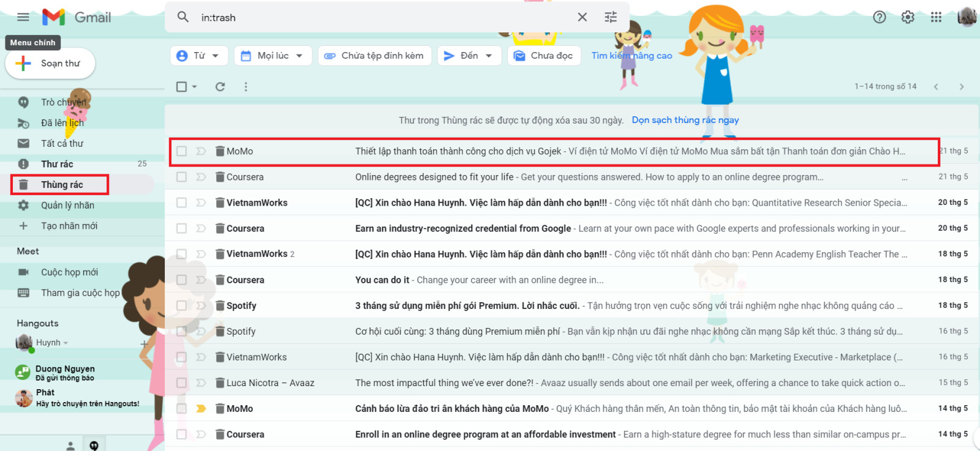Go to previous page of results
The image size is (980, 451).
[x=936, y=87]
